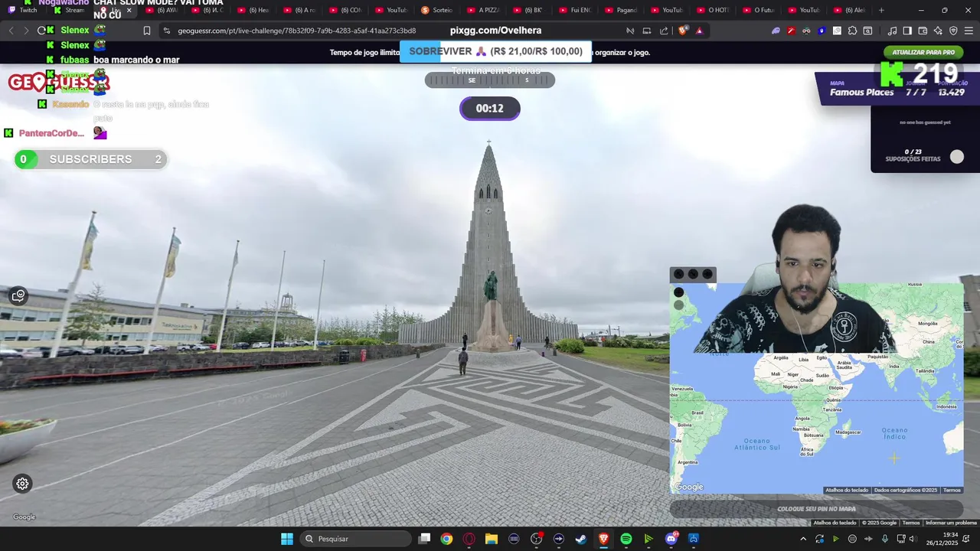Open a new browser tab with plus
Viewport: 980px width, 551px height.
tap(881, 10)
